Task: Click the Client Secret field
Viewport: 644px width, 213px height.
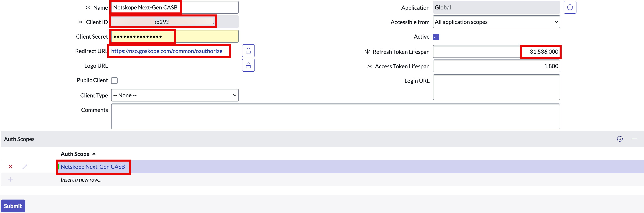Action: (175, 36)
